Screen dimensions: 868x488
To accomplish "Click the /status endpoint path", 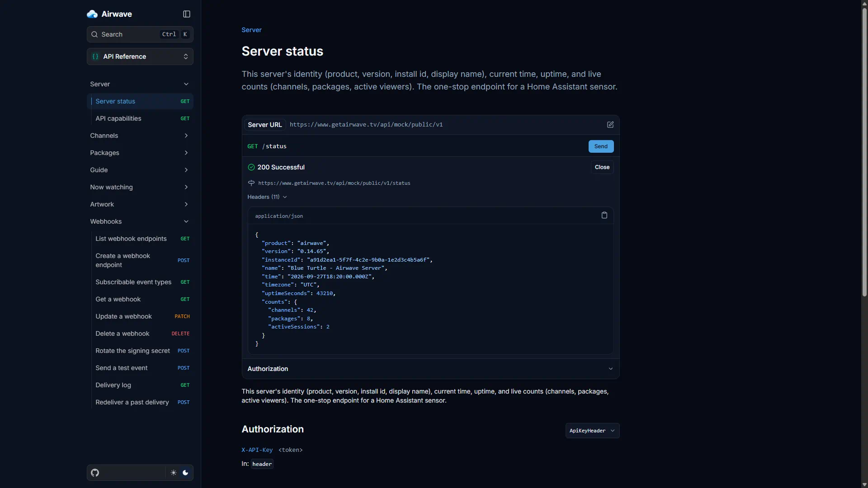I will pos(274,146).
